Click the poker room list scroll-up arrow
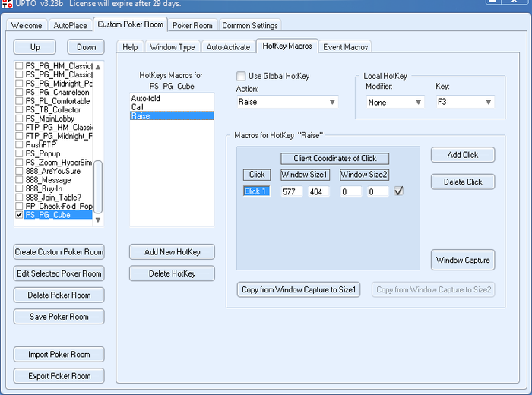Viewport: 532px width, 395px height. point(98,67)
